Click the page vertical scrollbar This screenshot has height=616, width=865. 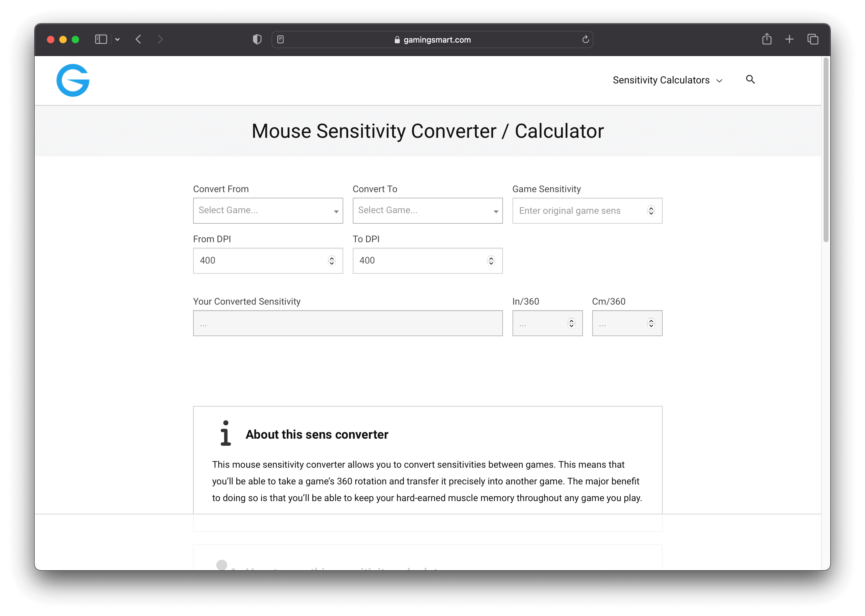[825, 150]
